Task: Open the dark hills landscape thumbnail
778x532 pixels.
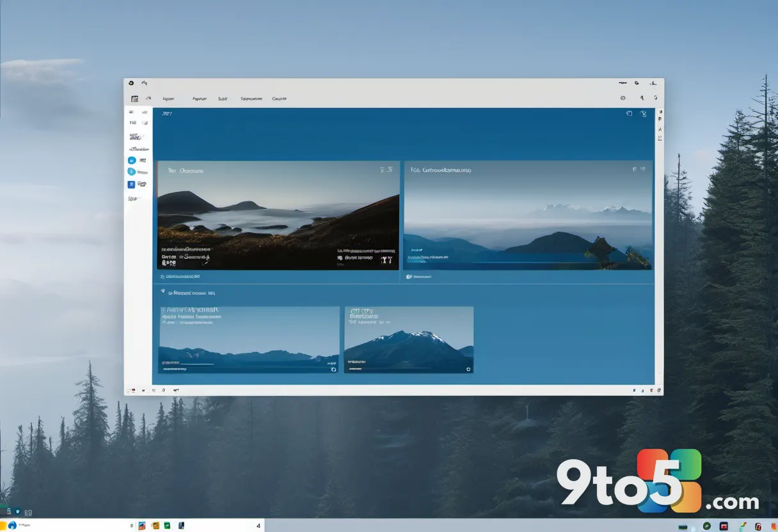Action: 278,215
